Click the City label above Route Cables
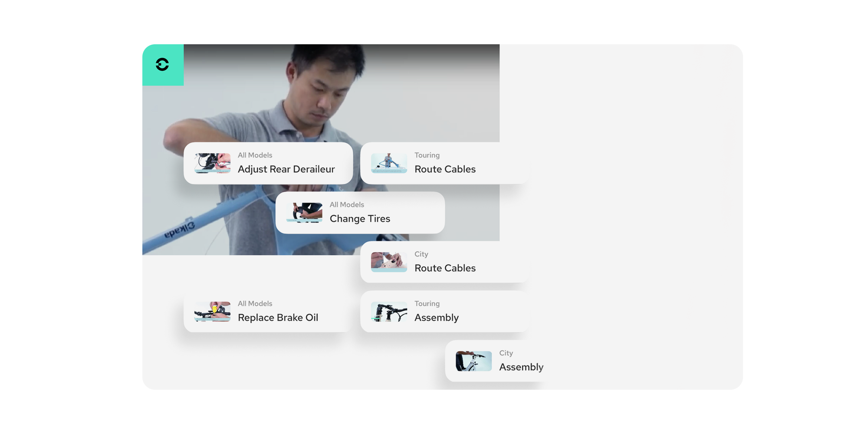The width and height of the screenshot is (868, 434). 421,254
